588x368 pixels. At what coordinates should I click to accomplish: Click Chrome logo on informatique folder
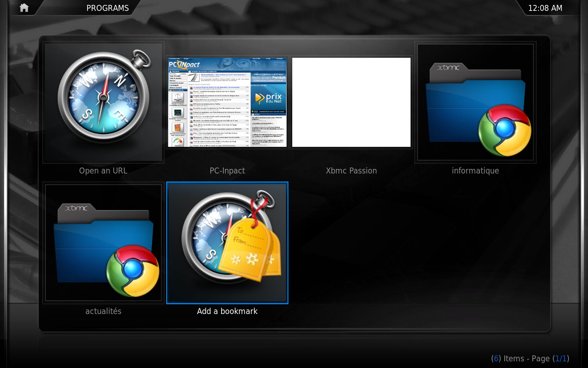point(505,130)
